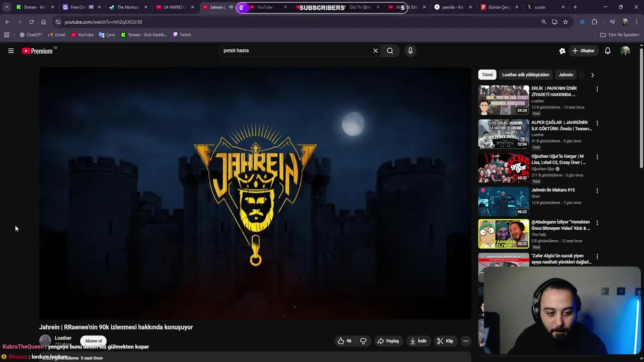This screenshot has height=362, width=644.
Task: Open the browser zoom magnifier in address bar
Action: coord(543,22)
